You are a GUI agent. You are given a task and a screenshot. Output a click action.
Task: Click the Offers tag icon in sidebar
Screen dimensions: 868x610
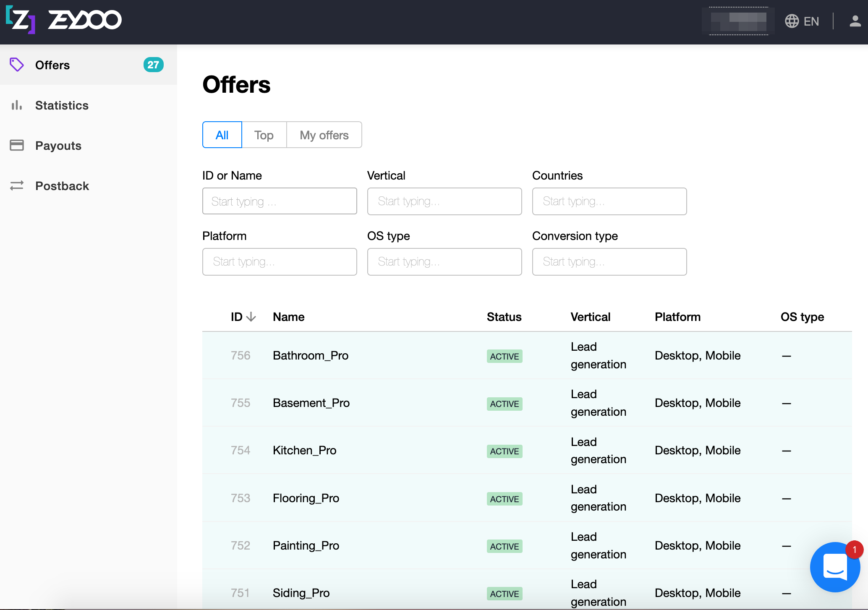coord(17,65)
